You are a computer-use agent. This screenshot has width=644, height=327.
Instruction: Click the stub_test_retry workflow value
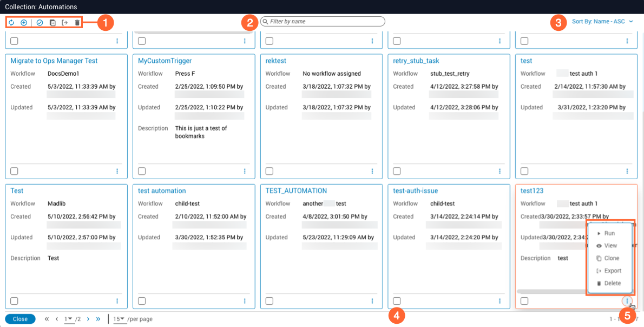[450, 74]
